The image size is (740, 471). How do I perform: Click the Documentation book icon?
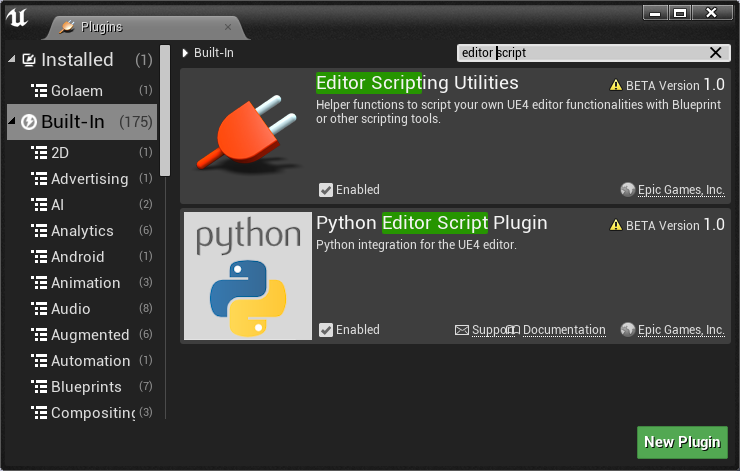click(513, 329)
